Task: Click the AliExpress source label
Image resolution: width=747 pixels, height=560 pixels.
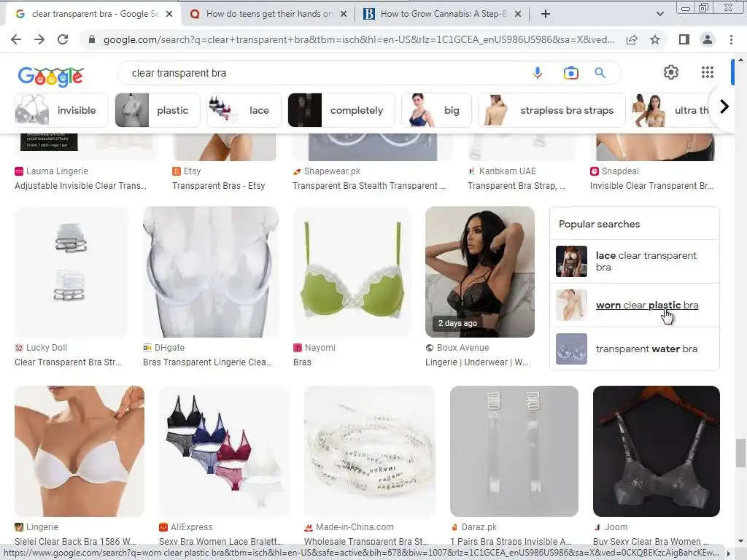Action: (192, 527)
